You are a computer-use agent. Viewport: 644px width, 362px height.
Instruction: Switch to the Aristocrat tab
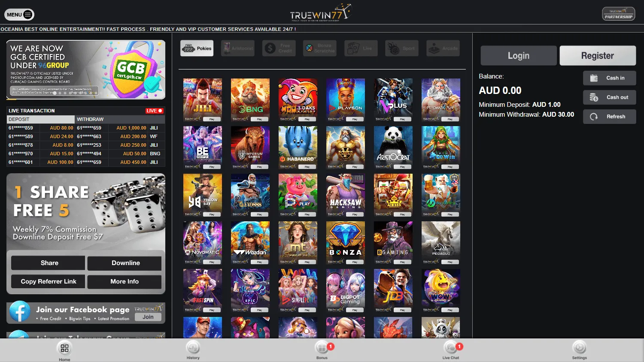[238, 48]
